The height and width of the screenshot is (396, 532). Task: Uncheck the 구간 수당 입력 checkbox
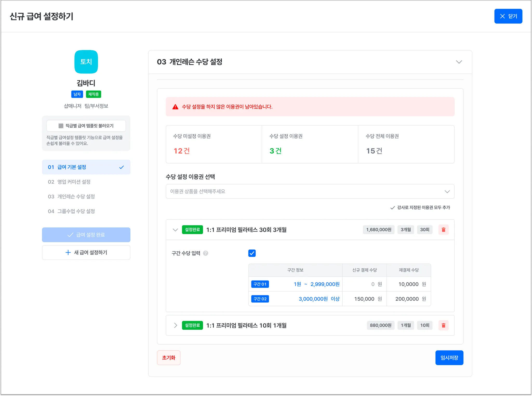252,253
